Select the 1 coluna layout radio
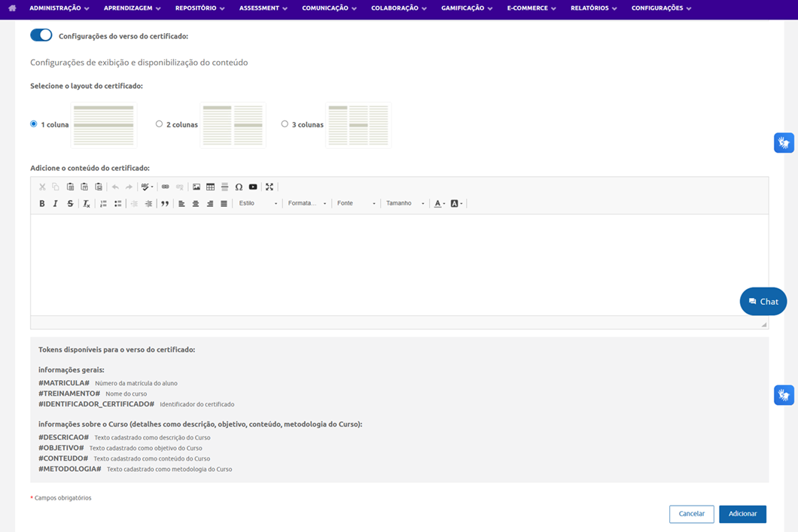Screen dimensions: 798x532 point(34,123)
